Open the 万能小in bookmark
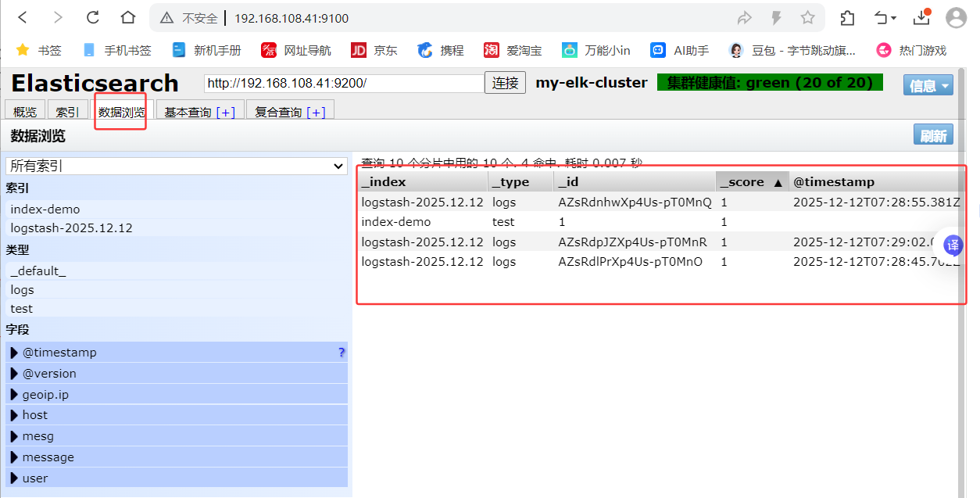 click(596, 50)
